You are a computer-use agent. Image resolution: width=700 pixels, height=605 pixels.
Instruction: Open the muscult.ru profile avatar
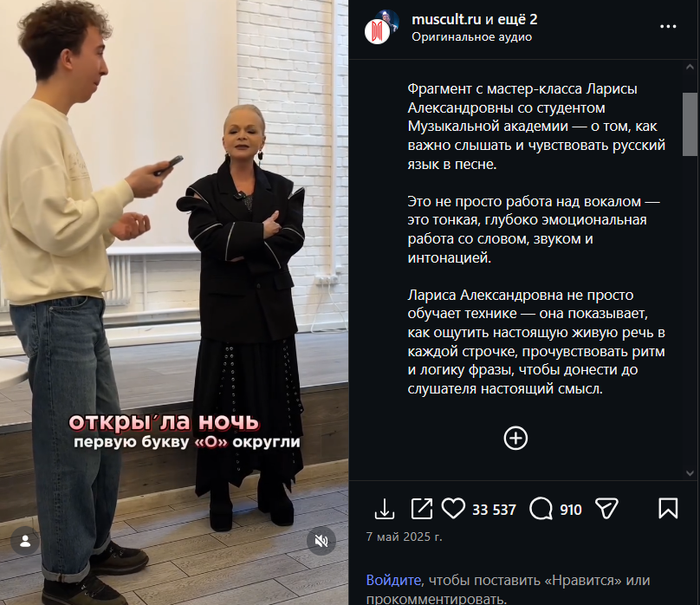point(381,27)
